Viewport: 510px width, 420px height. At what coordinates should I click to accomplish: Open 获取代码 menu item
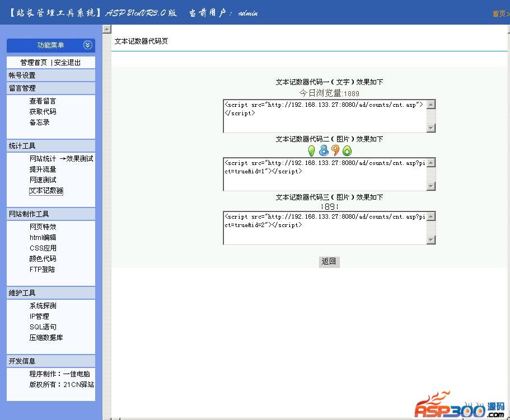coord(43,112)
